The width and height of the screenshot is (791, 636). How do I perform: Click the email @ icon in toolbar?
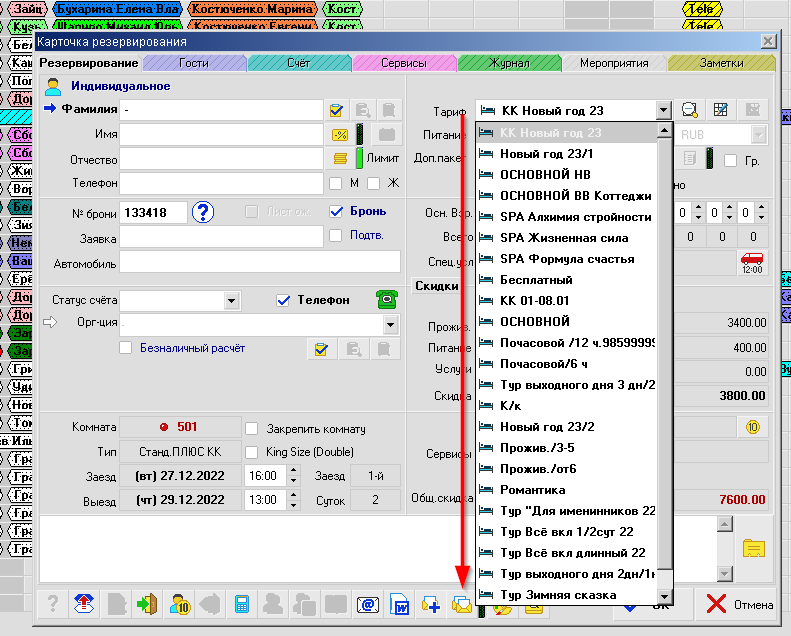point(367,604)
